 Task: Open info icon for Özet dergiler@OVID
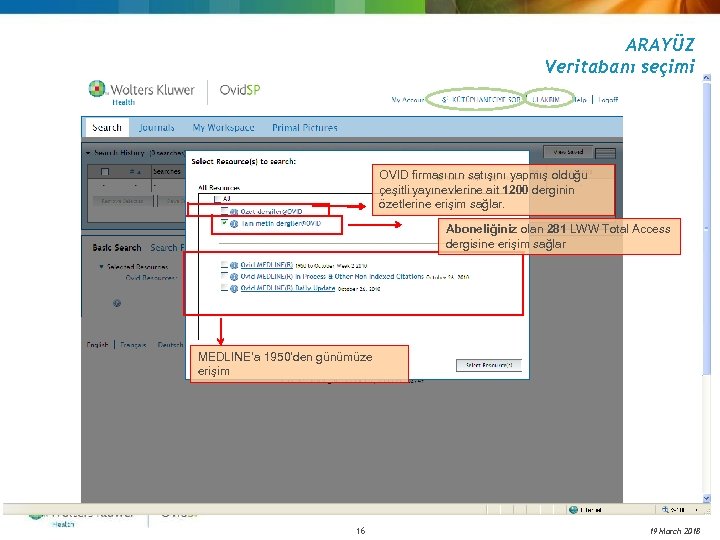coord(234,212)
